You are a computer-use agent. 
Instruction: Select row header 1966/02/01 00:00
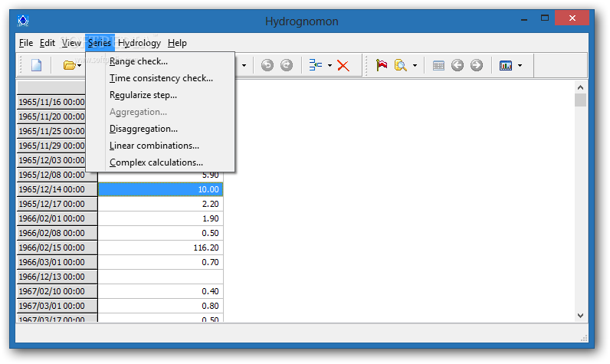coord(57,218)
